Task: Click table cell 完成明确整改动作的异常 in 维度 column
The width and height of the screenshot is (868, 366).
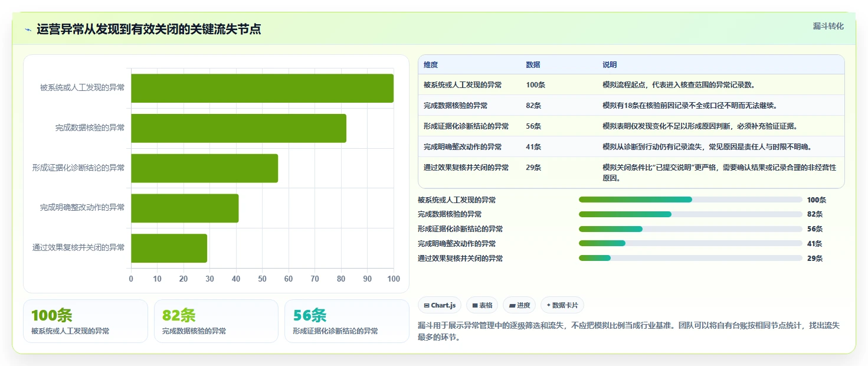Action: coord(463,147)
